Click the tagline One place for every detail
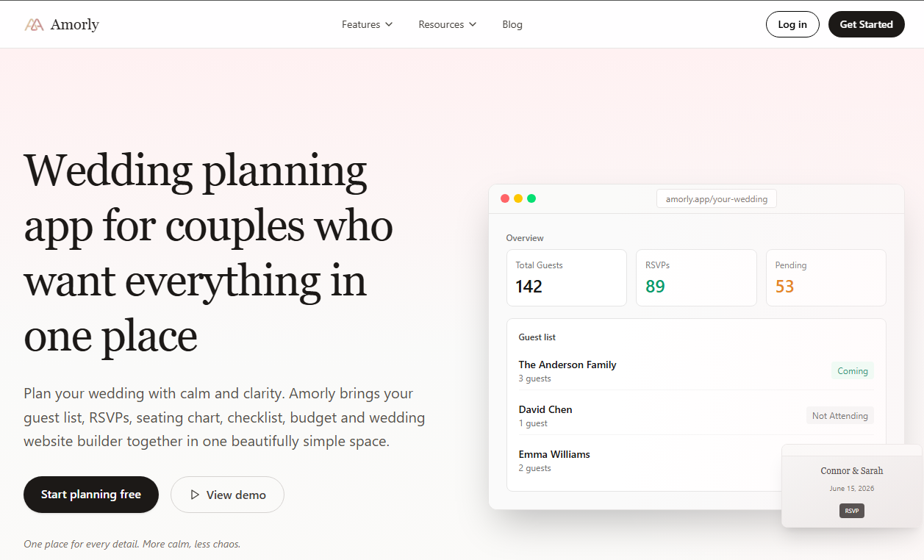924x560 pixels. coord(132,544)
